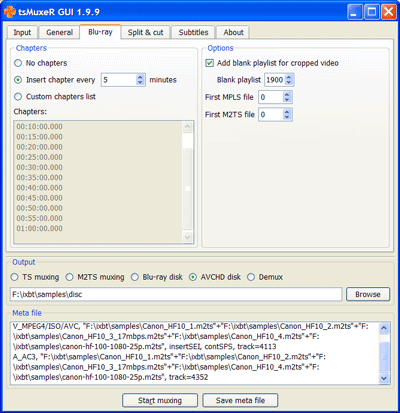Select the Demux output option
Viewport: 400px width, 413px height.
[x=265, y=277]
